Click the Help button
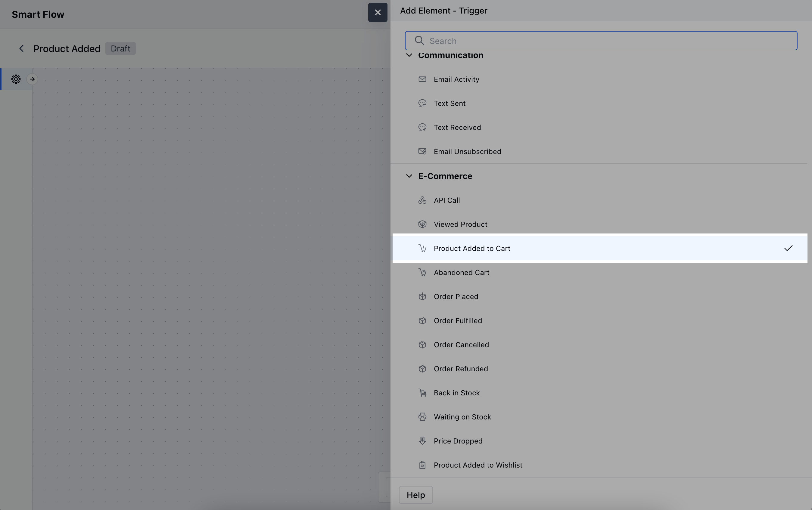Viewport: 812px width, 510px height. [415, 495]
